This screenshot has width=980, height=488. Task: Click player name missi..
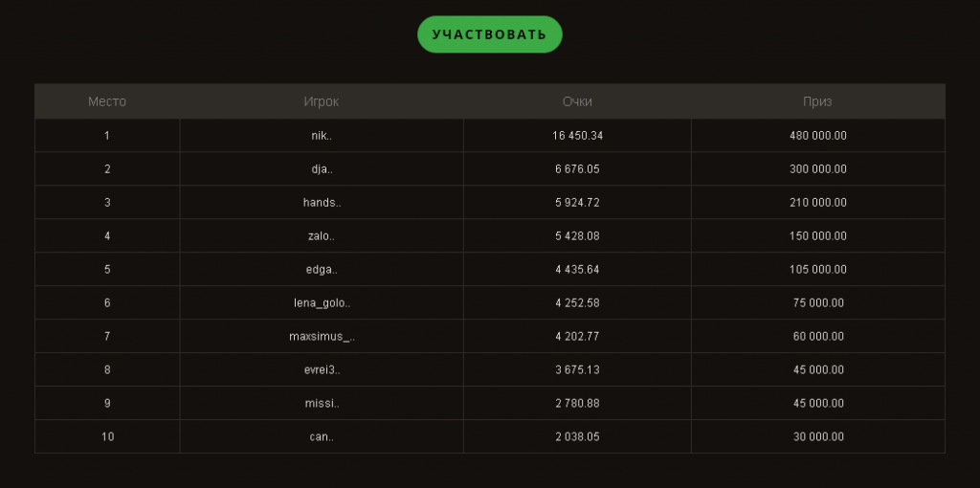[x=322, y=404]
